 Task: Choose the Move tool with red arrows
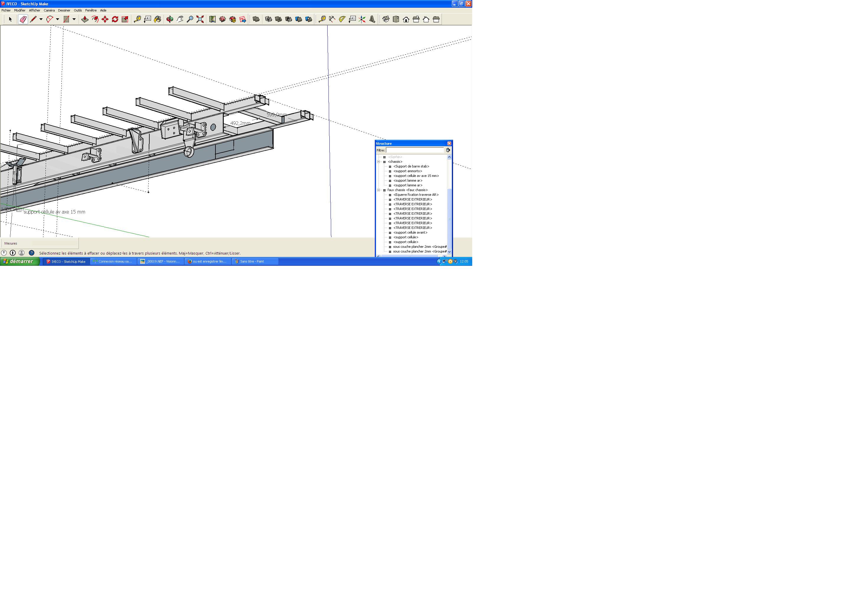[x=105, y=19]
